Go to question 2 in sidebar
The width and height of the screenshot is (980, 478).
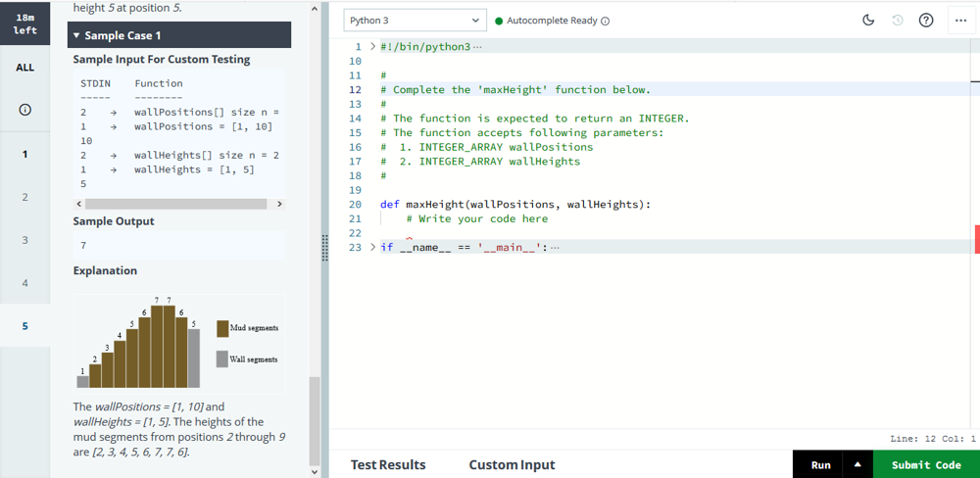click(25, 197)
